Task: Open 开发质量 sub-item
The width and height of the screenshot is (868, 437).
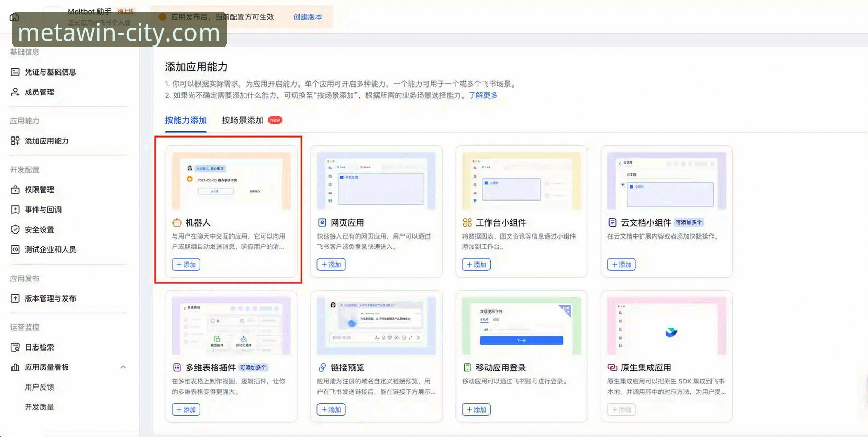Action: click(x=40, y=407)
